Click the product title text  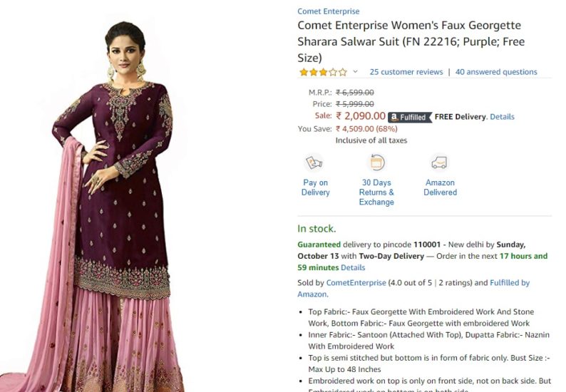pos(411,41)
